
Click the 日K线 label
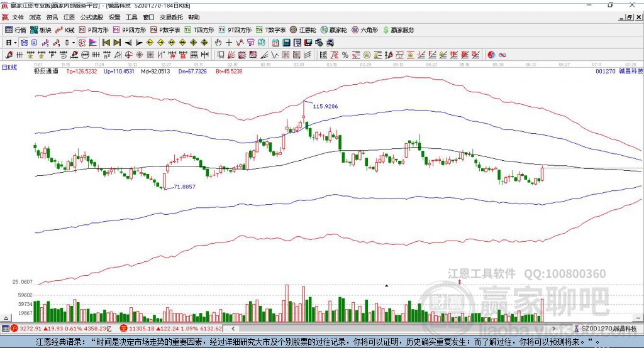tap(9, 68)
